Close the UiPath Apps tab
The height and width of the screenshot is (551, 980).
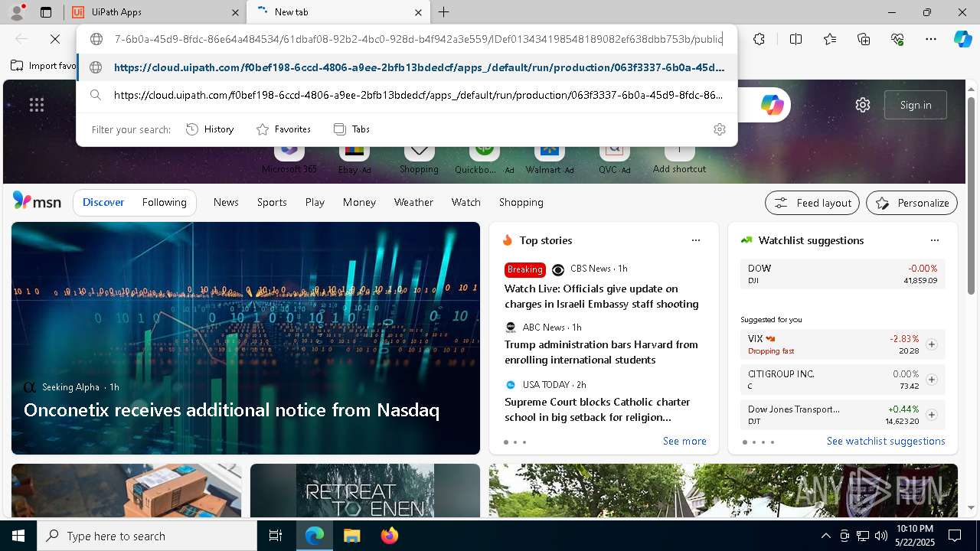click(x=236, y=12)
